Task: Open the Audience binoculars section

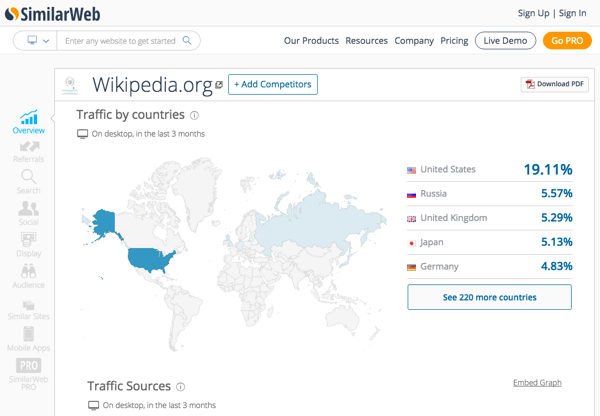Action: coord(28,276)
